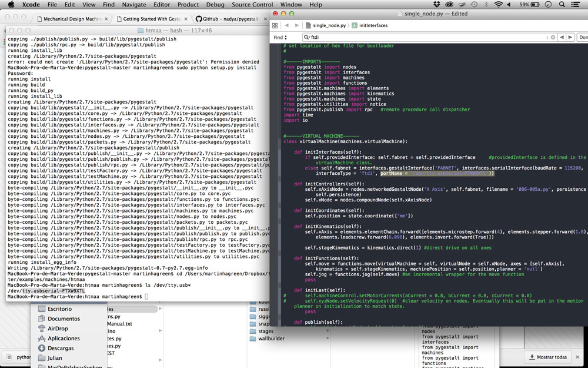
Task: Open the Find menu in menu bar
Action: [109, 5]
